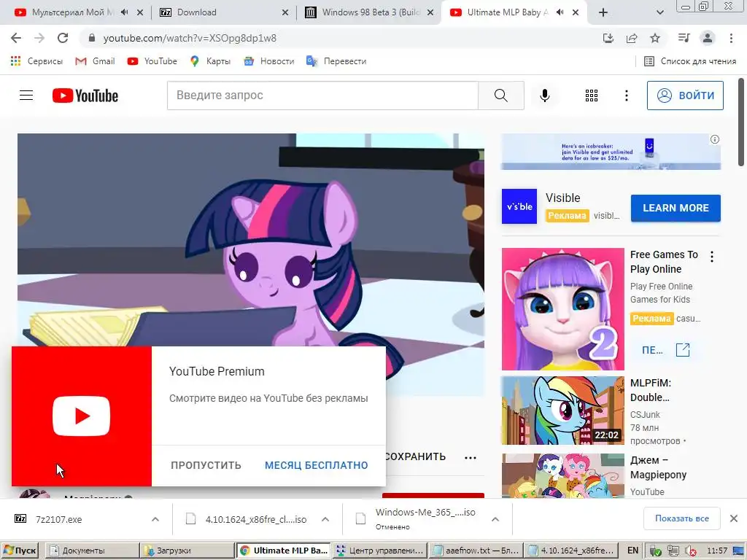
Task: Click the share page icon in address bar
Action: pyautogui.click(x=632, y=38)
